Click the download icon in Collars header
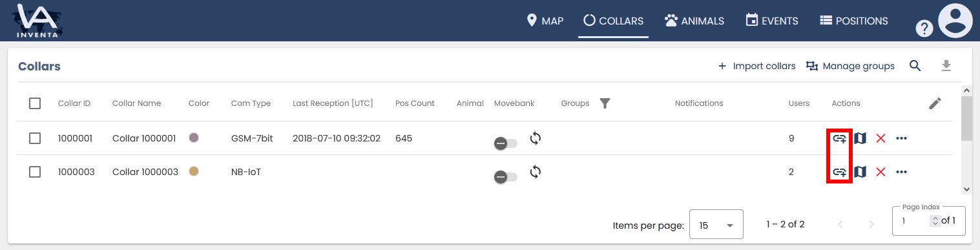Viewport: 980px width, 250px height. tap(946, 66)
